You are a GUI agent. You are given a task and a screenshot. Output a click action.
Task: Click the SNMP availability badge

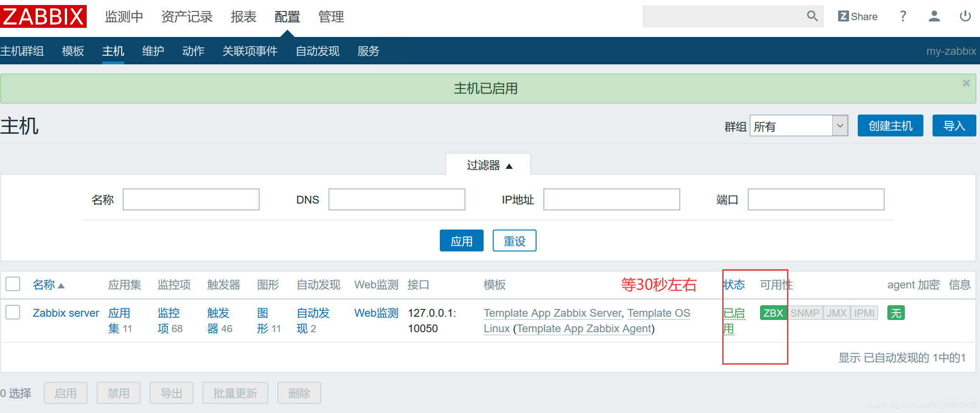tap(805, 313)
